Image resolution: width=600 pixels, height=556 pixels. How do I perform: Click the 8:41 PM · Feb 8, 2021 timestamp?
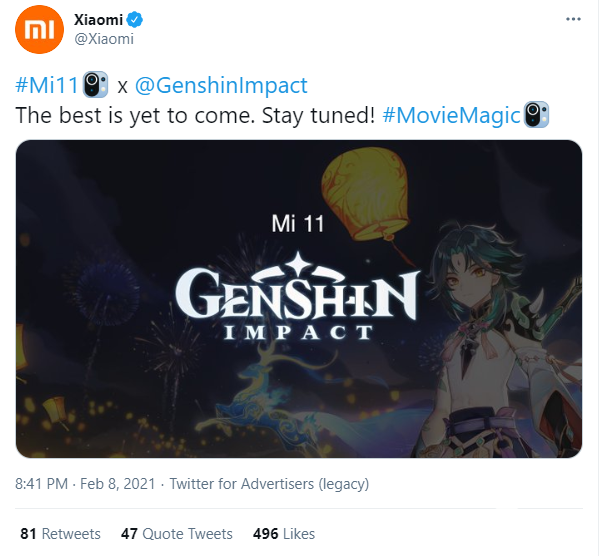(x=85, y=484)
